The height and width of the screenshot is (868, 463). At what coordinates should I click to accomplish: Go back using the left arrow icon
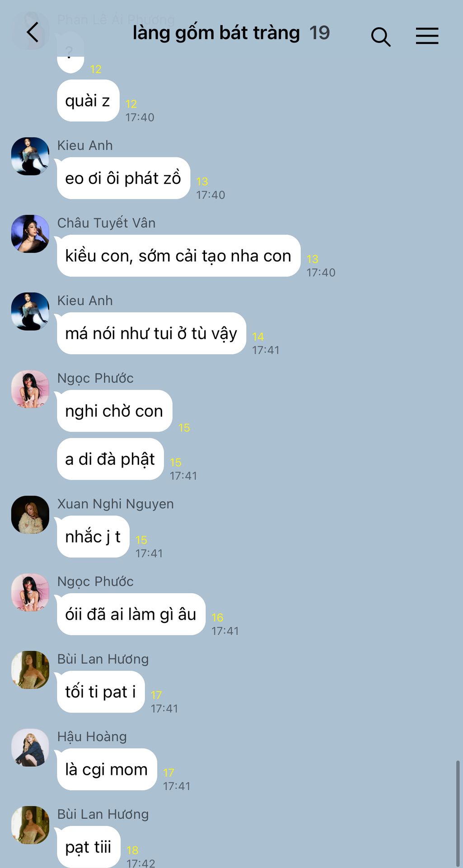pyautogui.click(x=33, y=33)
